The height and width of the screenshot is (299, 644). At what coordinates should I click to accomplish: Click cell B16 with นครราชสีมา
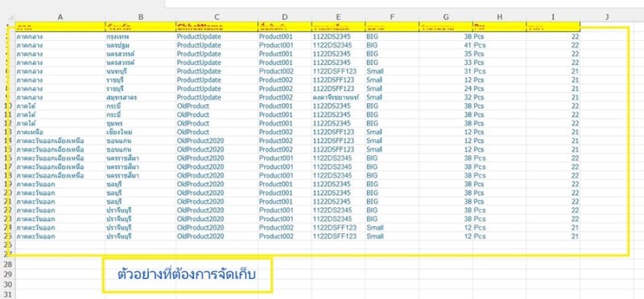pyautogui.click(x=140, y=158)
